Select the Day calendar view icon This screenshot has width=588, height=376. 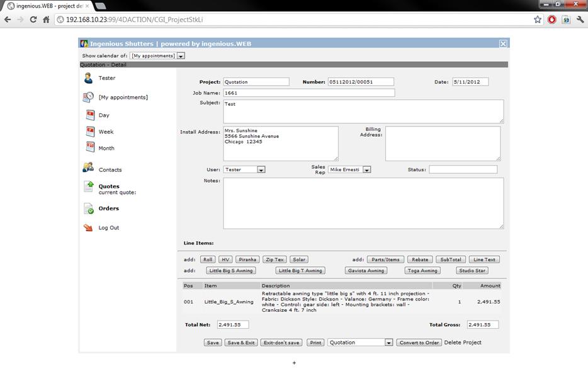90,115
